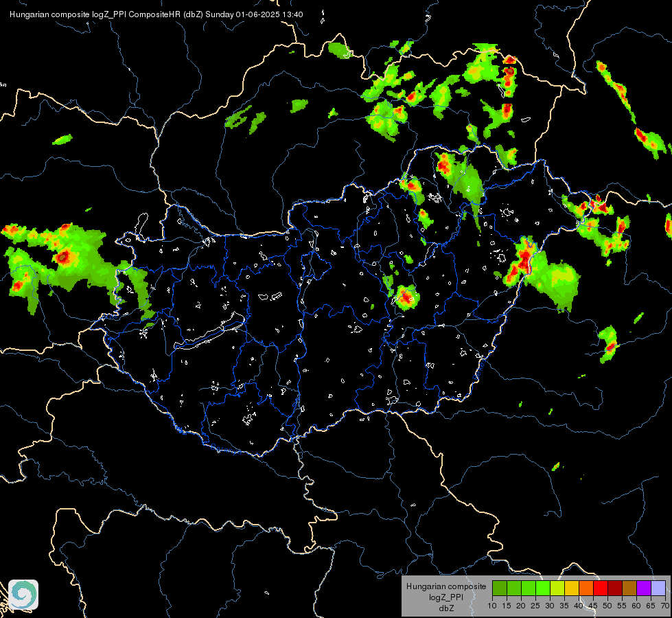
Task: Select the dark green swatch between 10 and 15
Action: pos(500,588)
